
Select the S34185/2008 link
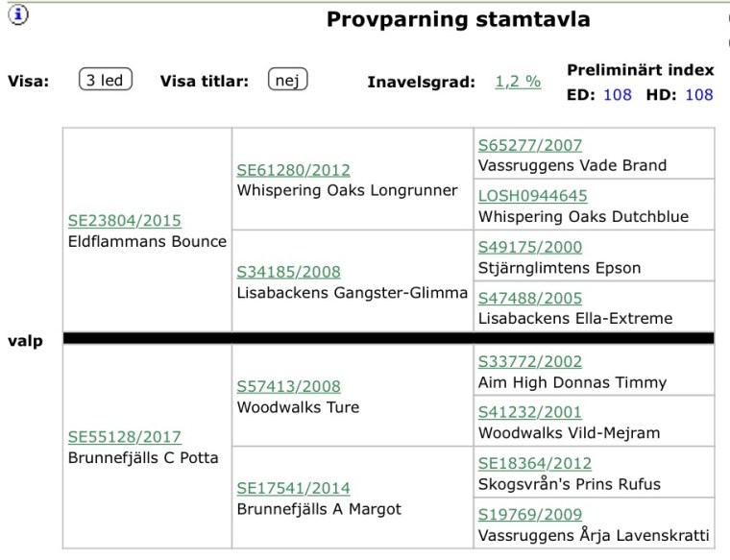point(288,272)
